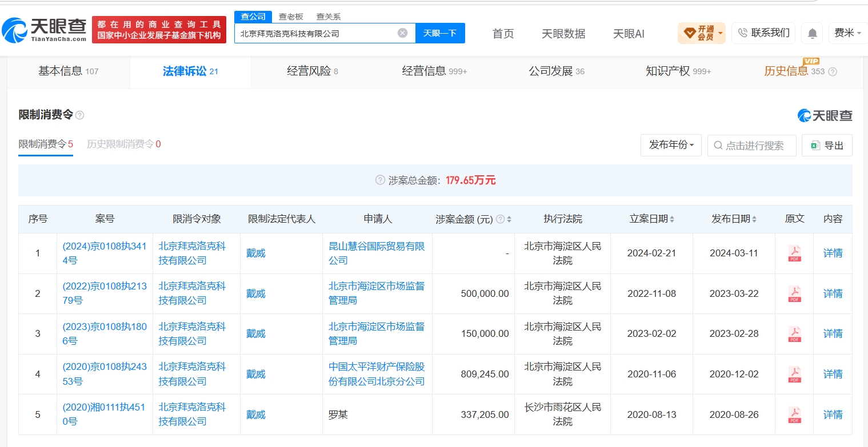Click the 导出 export button

pos(827,146)
